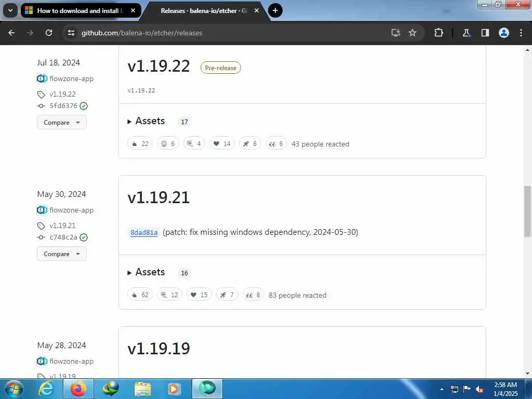Viewport: 532px width, 399px height.
Task: Open the v1.19.22 release title
Action: pyautogui.click(x=158, y=66)
